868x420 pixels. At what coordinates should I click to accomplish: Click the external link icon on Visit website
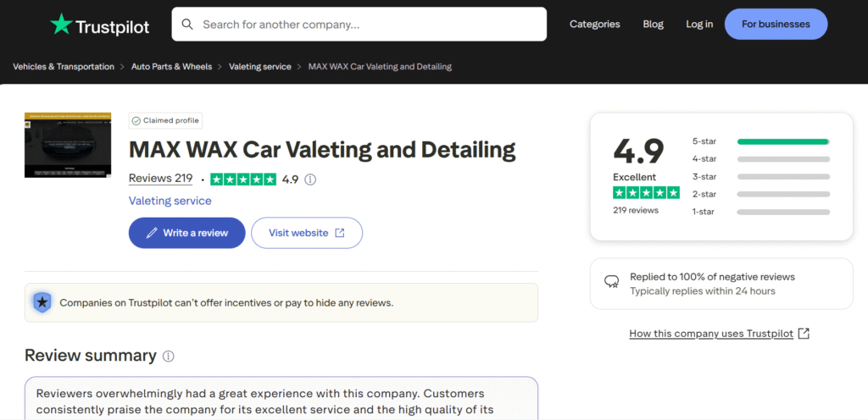pyautogui.click(x=340, y=233)
